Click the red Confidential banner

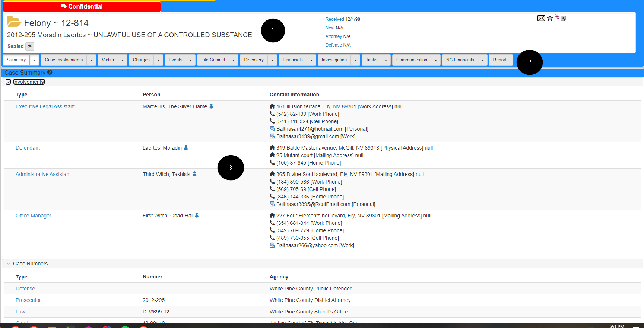[82, 6]
